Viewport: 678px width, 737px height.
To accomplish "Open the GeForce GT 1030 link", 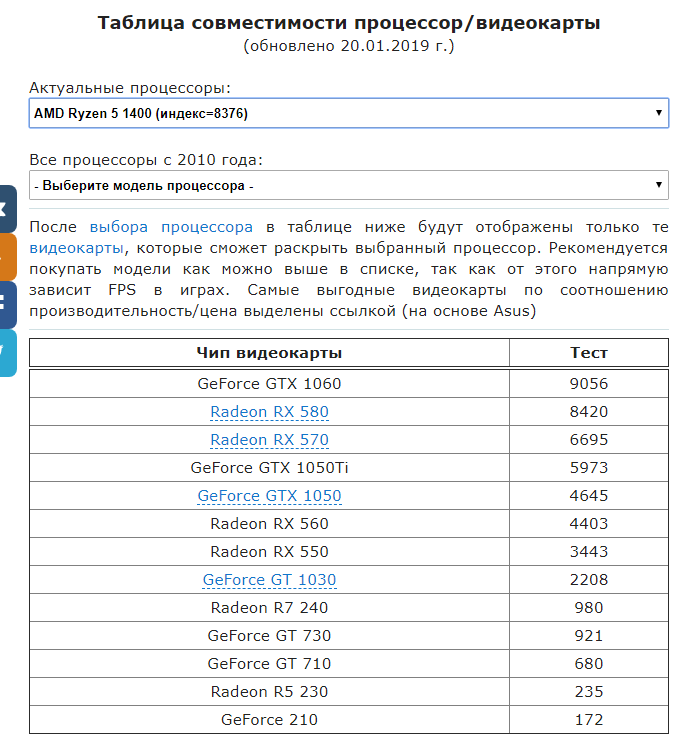I will point(269,580).
